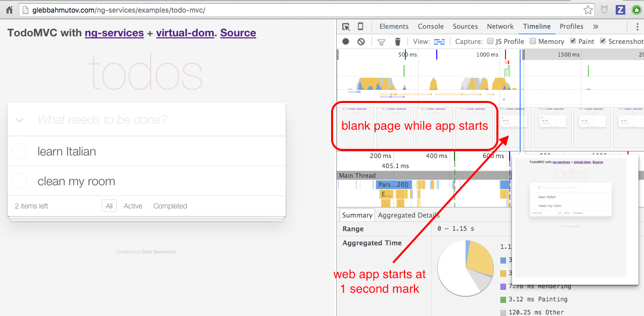This screenshot has height=316, width=644.
Task: Click the purple Rendering legend swatch
Action: [503, 286]
